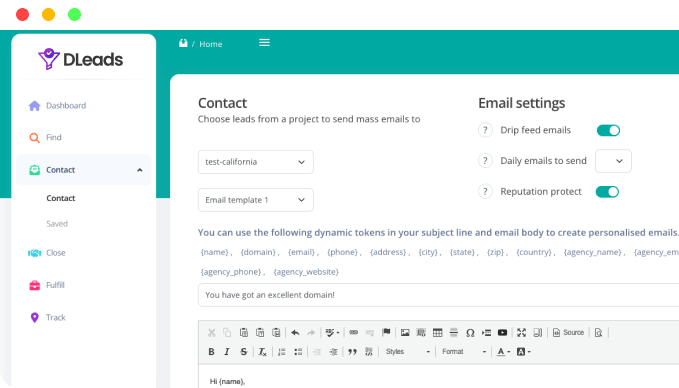
Task: Click the Remove Format icon
Action: (x=262, y=352)
